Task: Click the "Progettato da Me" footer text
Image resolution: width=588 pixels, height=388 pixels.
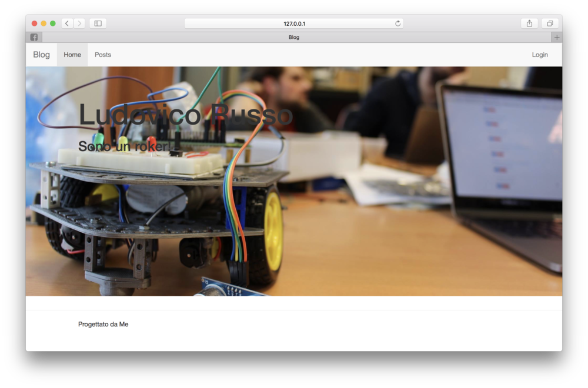Action: [x=103, y=324]
